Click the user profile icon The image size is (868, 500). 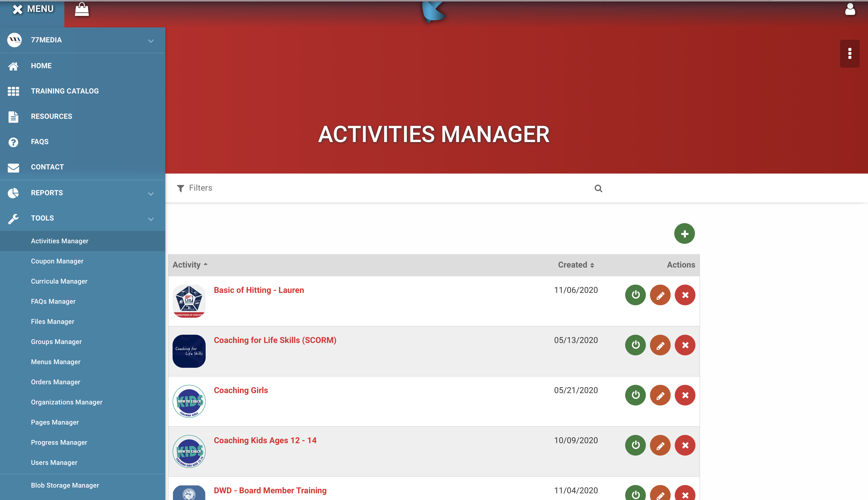[850, 10]
